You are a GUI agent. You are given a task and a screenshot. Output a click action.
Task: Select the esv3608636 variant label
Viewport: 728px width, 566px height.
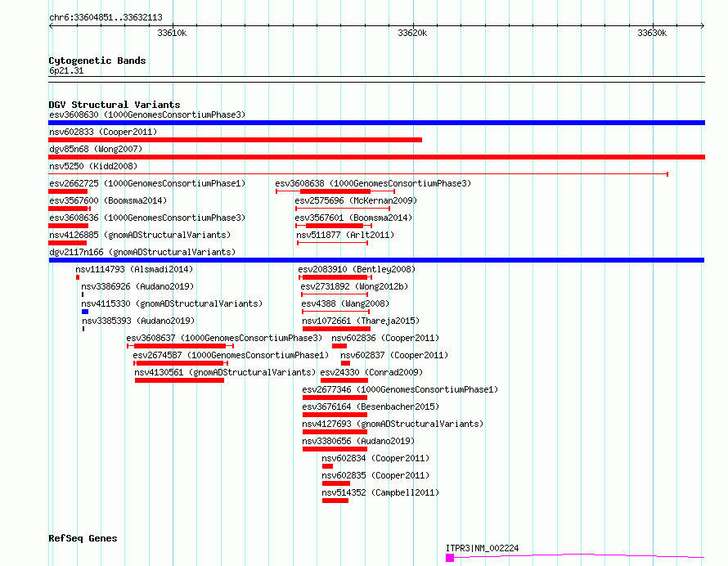tap(147, 218)
